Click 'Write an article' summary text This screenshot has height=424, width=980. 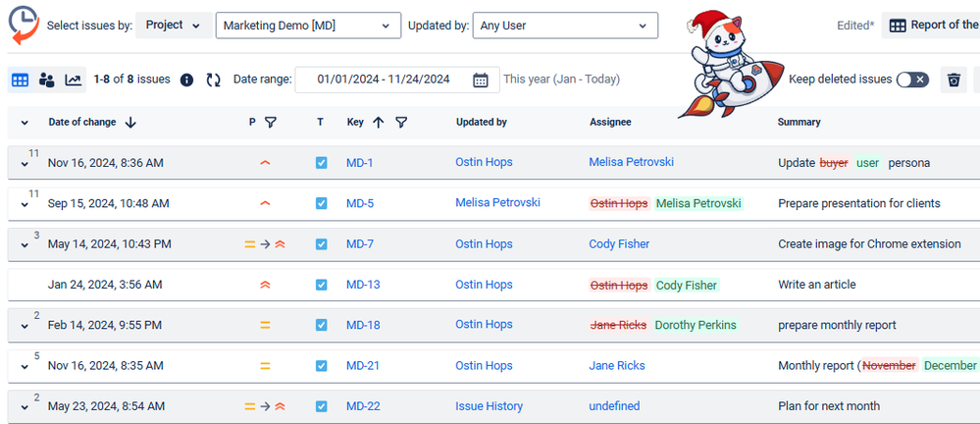click(817, 285)
